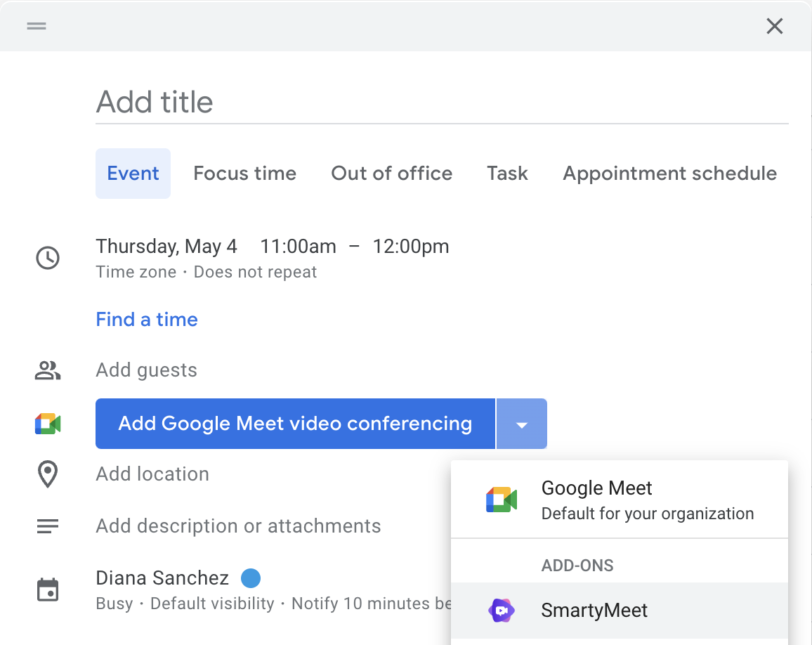This screenshot has width=812, height=645.
Task: Close the event creation dialog
Action: [x=774, y=26]
